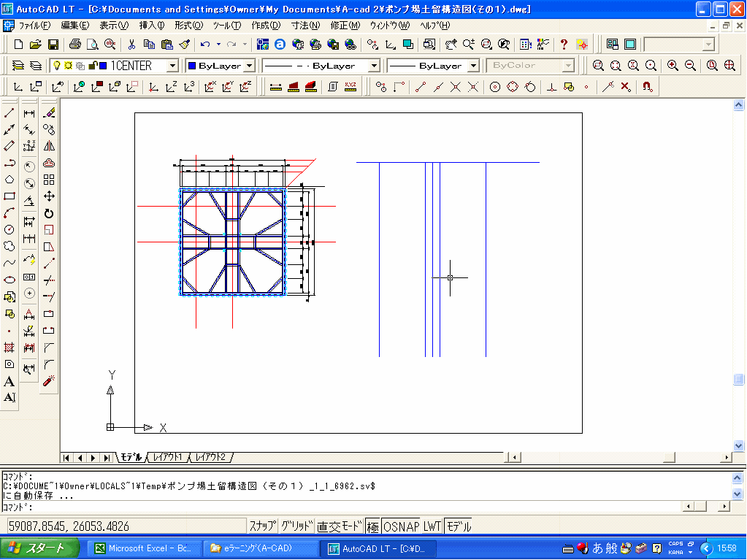The image size is (747, 560).
Task: Click the Undo arrow icon
Action: [x=205, y=45]
